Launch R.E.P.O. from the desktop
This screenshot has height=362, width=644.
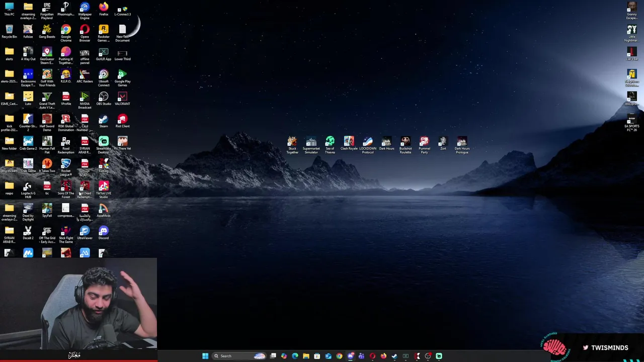[66, 76]
